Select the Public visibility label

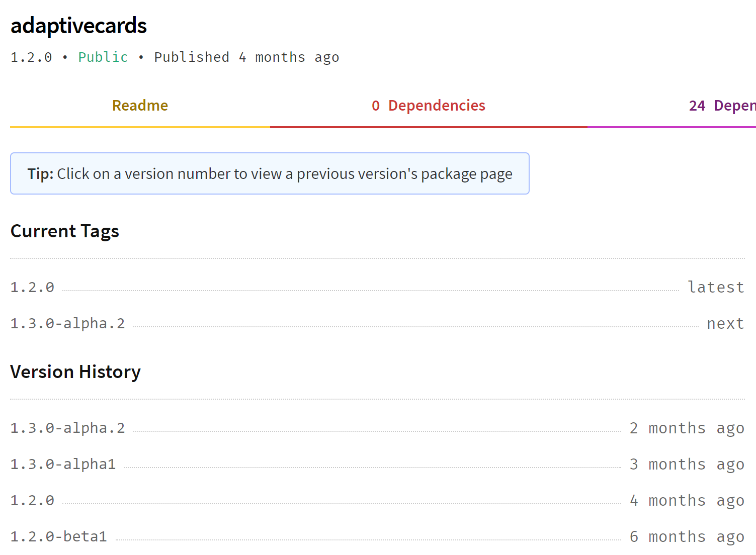click(103, 57)
